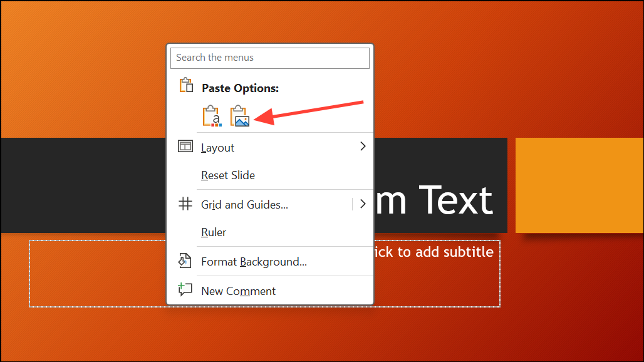Viewport: 644px width, 362px height.
Task: Click the Format Background paint icon
Action: [184, 261]
